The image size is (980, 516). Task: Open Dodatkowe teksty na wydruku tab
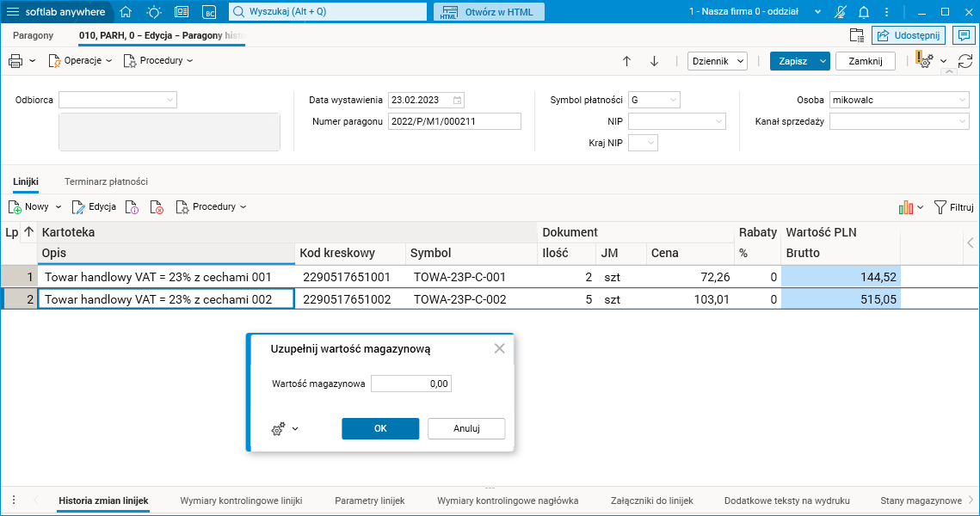[x=787, y=501]
